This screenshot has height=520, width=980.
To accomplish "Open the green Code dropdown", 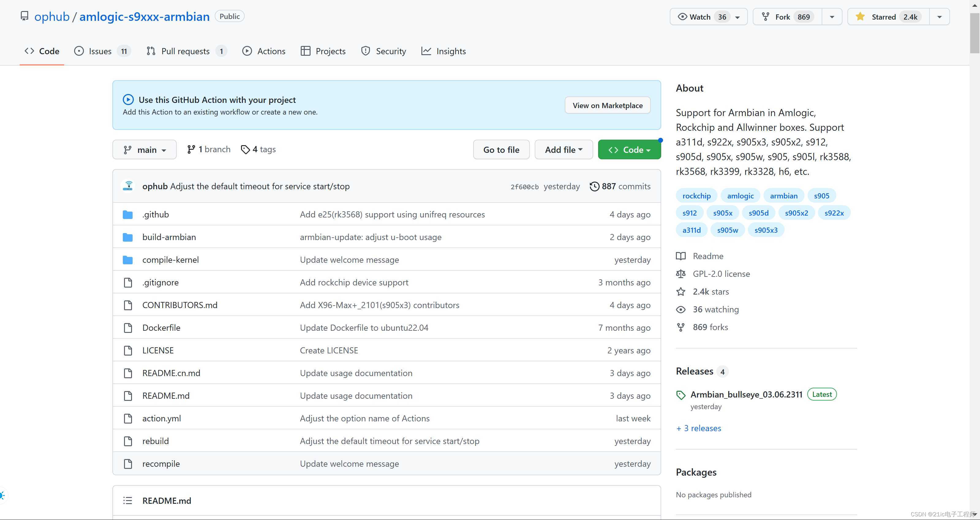I will coord(629,150).
